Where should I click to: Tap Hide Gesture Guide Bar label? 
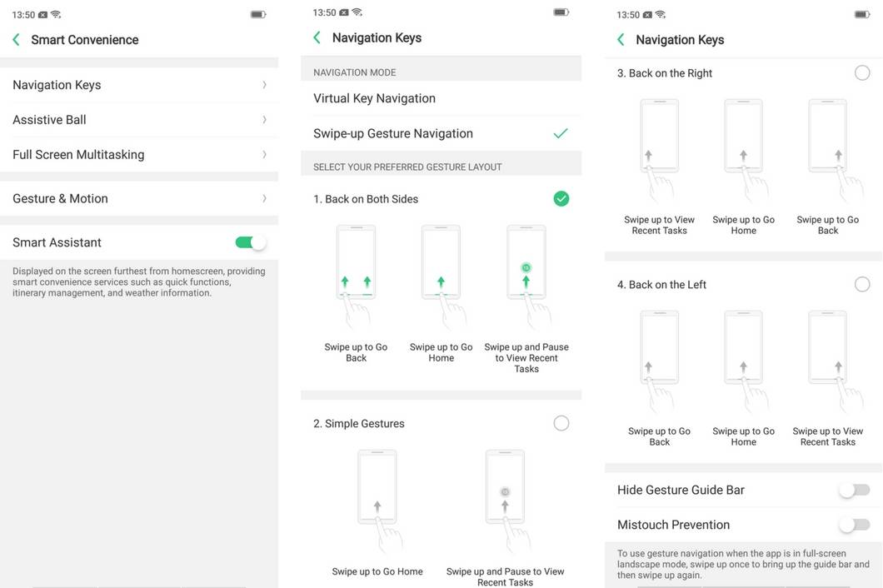click(x=681, y=490)
